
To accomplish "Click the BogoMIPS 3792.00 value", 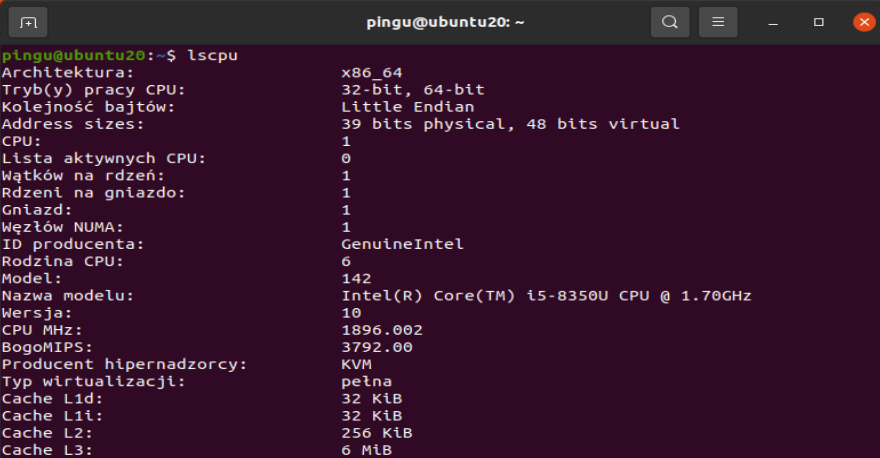I will 377,347.
